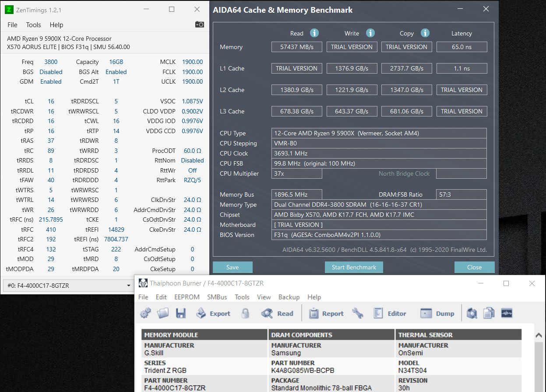This screenshot has width=546, height=392.
Task: Expand the #0: F4-4000C17-8GTZR module dropdown
Action: 68,286
